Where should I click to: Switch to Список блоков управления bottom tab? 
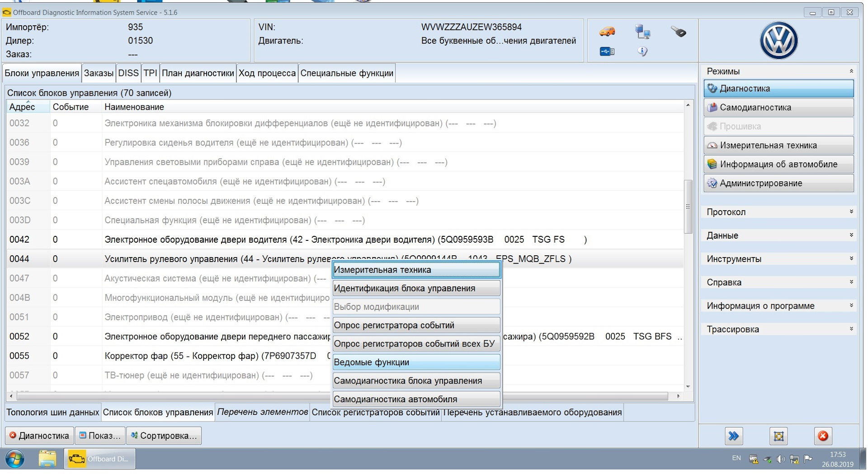pos(158,413)
